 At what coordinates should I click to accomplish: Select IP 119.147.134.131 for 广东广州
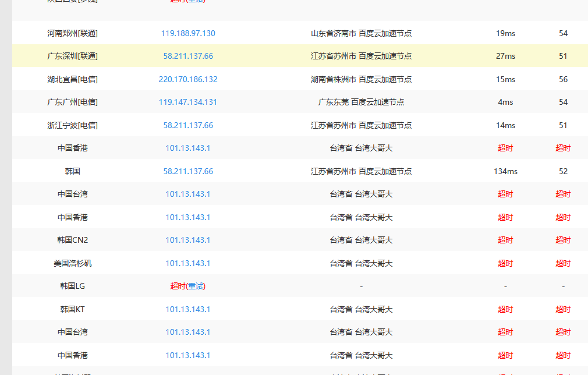pos(188,102)
